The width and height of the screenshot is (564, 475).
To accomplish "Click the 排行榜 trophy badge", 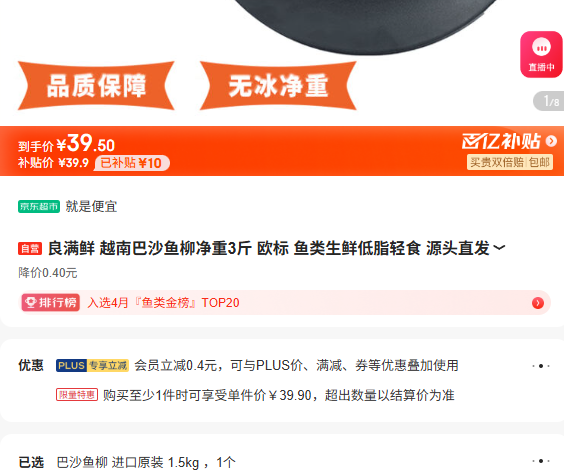I will (x=51, y=302).
